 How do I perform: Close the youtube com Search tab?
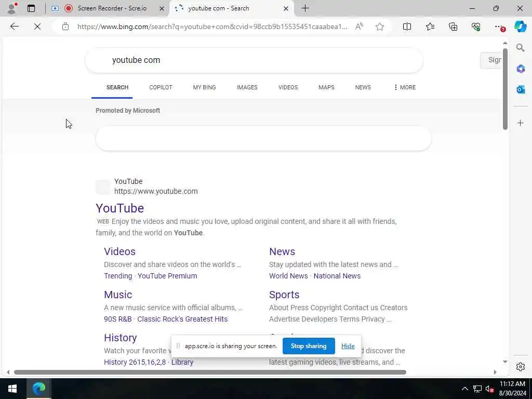click(286, 8)
